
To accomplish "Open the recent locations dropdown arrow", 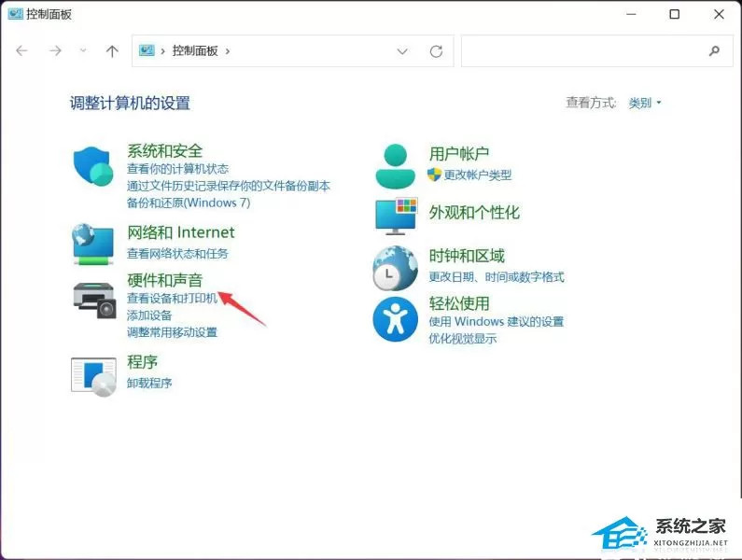I will (x=83, y=50).
